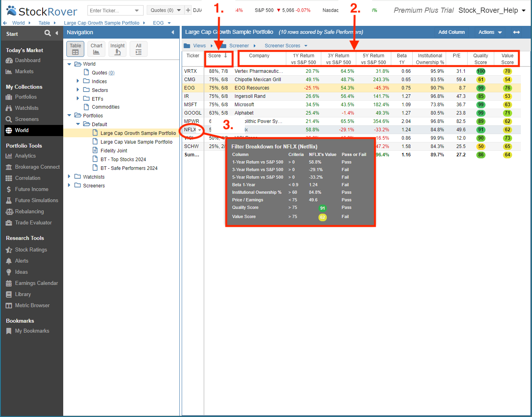Collapse the Navigation panel with its arrow
The width and height of the screenshot is (532, 417).
click(x=173, y=32)
